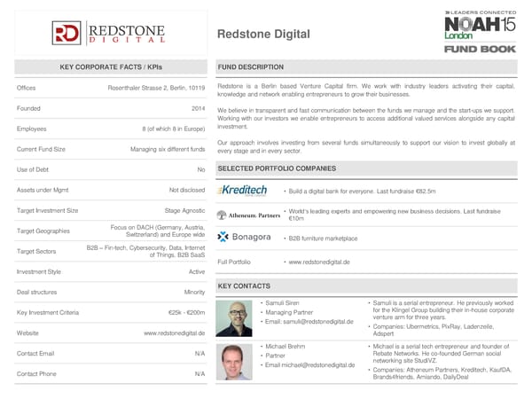532x399 pixels.
Task: Click the Kreditech company logo
Action: tap(243, 191)
